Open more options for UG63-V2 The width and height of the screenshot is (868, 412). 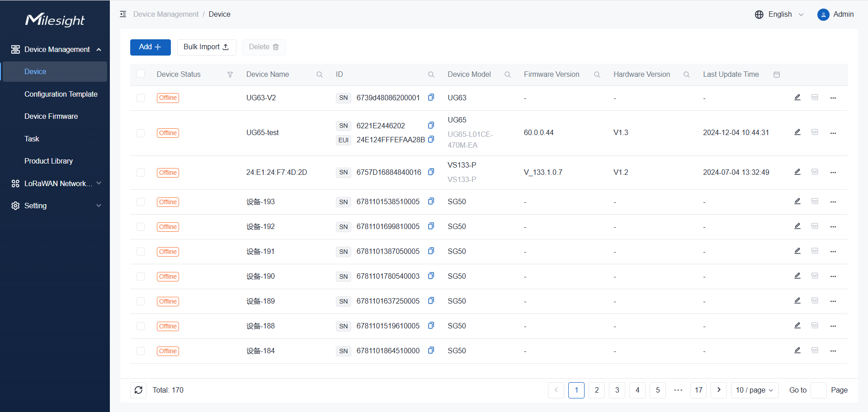point(833,98)
